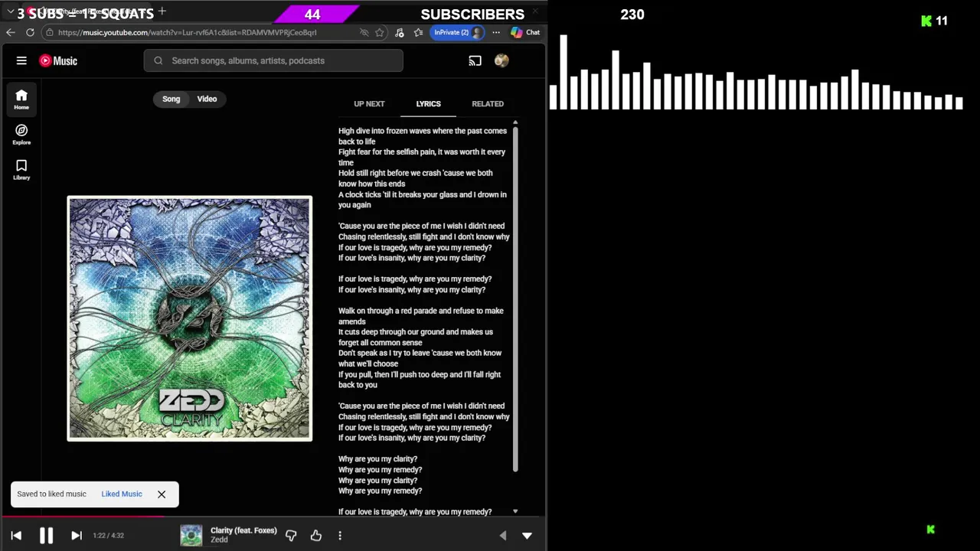980x551 pixels.
Task: Click lyric "High dive into frozen waves"
Action: coord(384,131)
